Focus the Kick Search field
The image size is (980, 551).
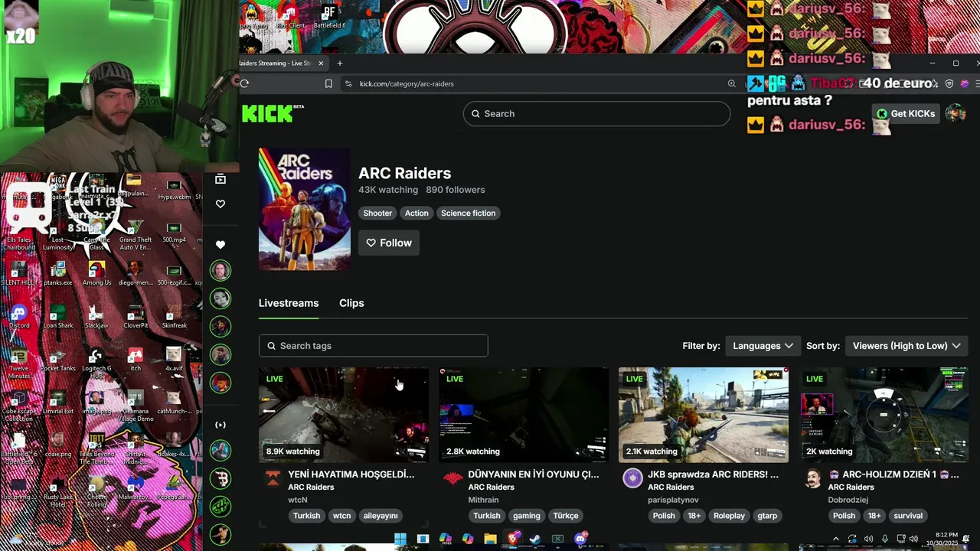(x=596, y=113)
